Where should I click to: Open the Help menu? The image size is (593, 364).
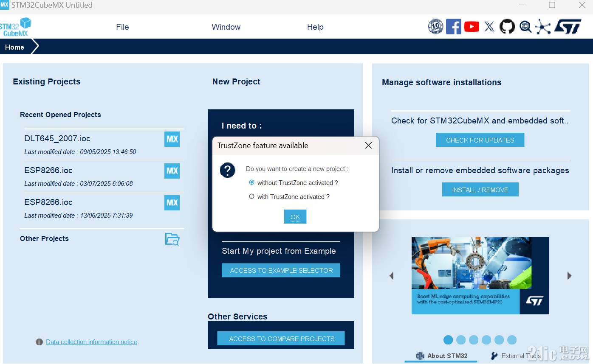point(315,27)
